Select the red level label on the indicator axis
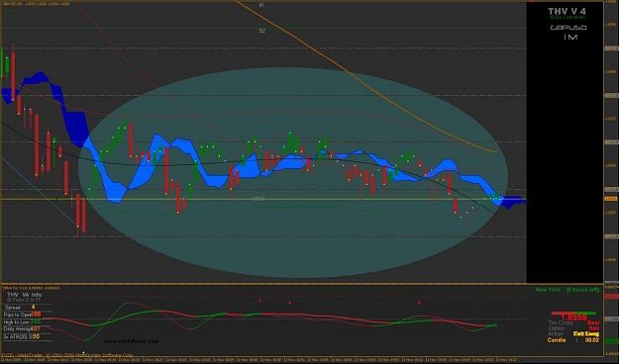Viewport: 619px width, 364px height. pos(611,296)
